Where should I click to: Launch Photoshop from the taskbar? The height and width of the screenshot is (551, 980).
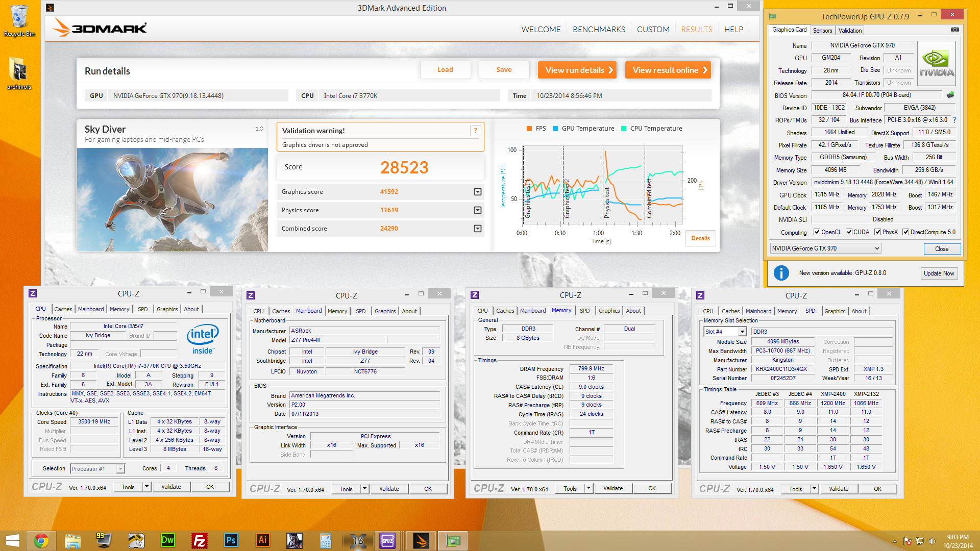point(231,541)
